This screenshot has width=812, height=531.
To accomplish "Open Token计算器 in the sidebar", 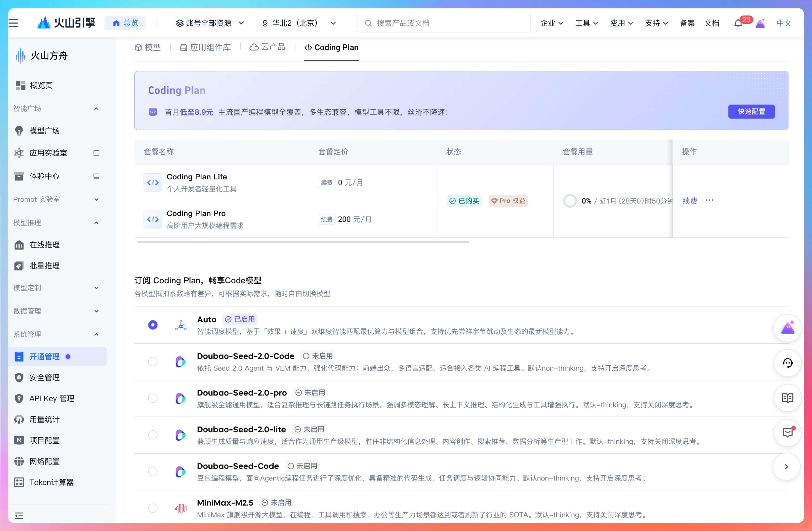I will 51,482.
